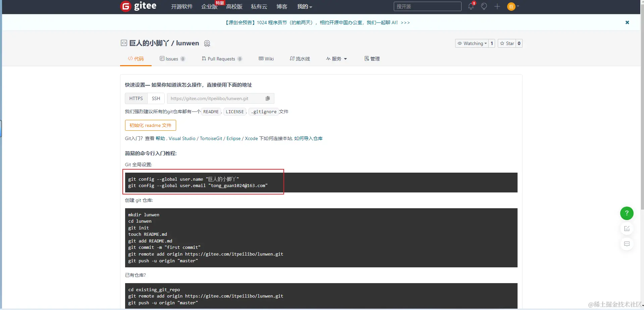Open the 巨人的小脚丫 owner link
644x310 pixels.
[x=149, y=43]
